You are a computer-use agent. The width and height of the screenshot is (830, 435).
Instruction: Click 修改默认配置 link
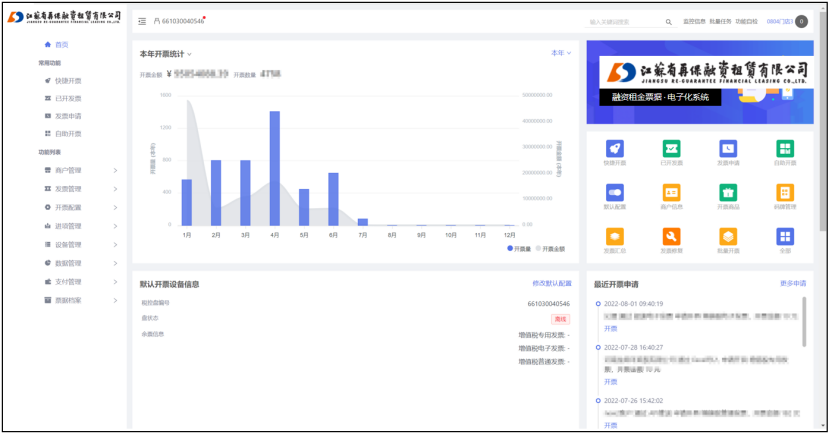click(x=552, y=284)
